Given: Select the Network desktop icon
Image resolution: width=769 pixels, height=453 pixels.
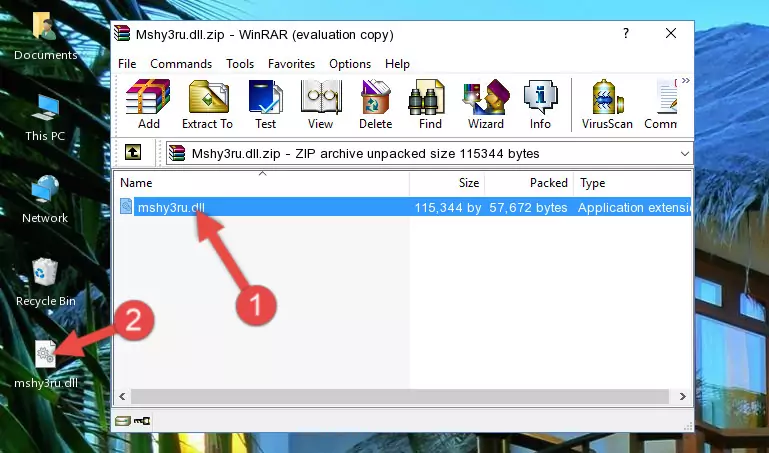Looking at the screenshot, I should pyautogui.click(x=45, y=200).
